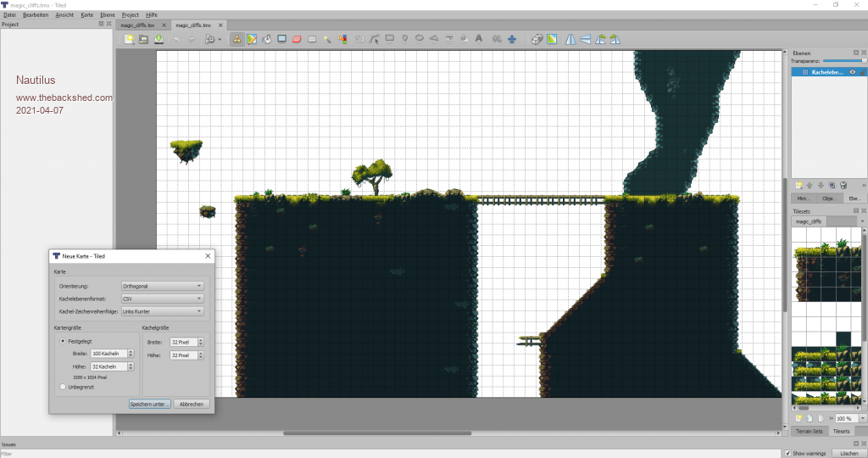Click the Flip Horizontal toolbar icon
868x458 pixels.
[x=570, y=39]
